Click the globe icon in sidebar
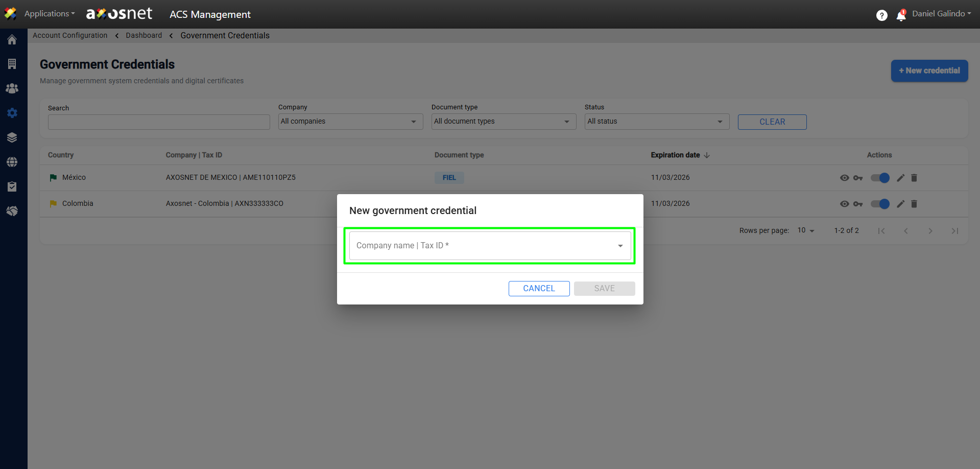Screen dimensions: 980x469 [12, 162]
